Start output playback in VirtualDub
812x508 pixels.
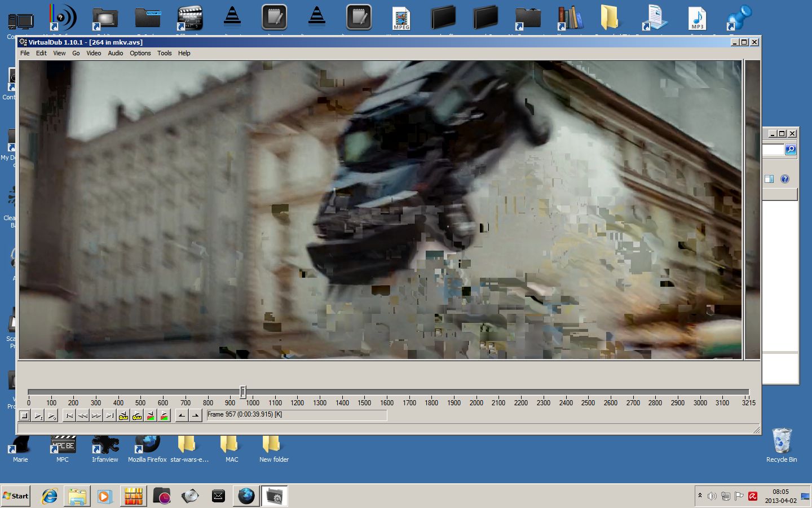pos(51,416)
